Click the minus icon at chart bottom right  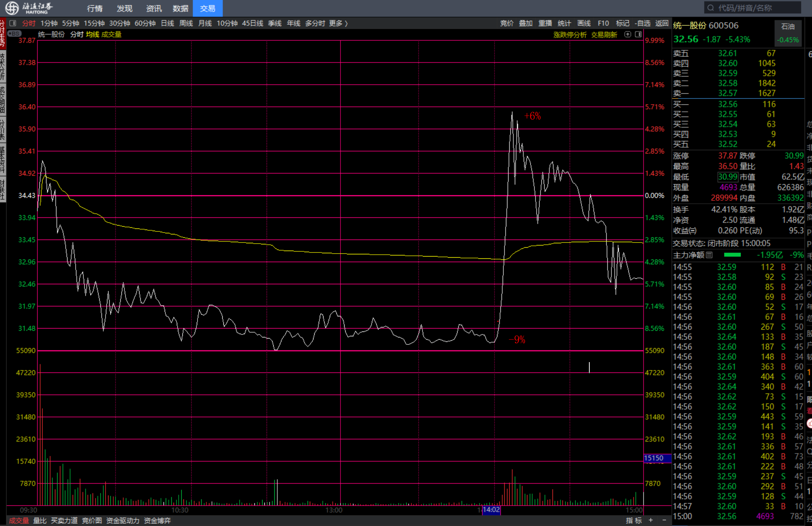[x=664, y=520]
